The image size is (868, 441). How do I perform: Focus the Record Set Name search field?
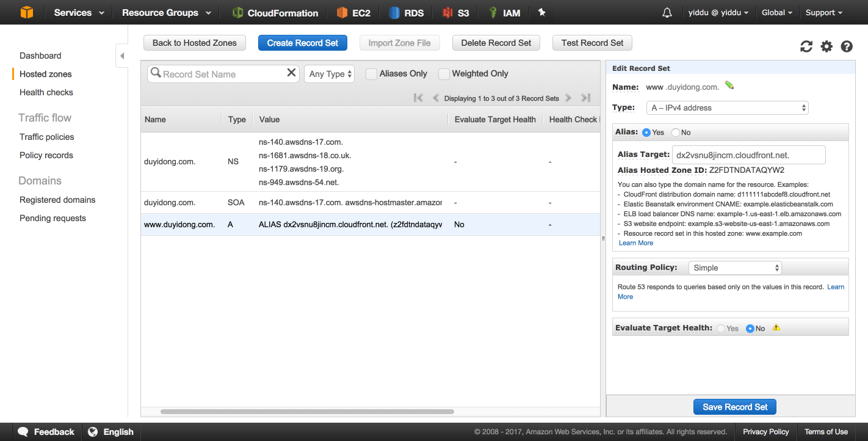point(223,74)
